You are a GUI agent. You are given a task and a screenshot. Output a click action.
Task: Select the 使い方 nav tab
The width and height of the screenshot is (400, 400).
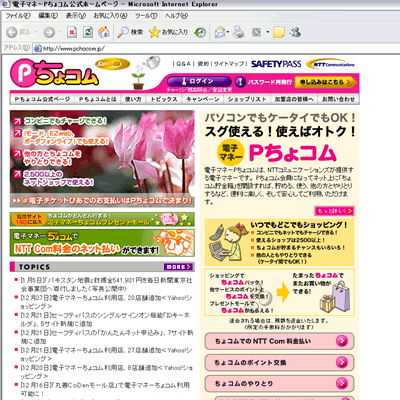pyautogui.click(x=133, y=99)
